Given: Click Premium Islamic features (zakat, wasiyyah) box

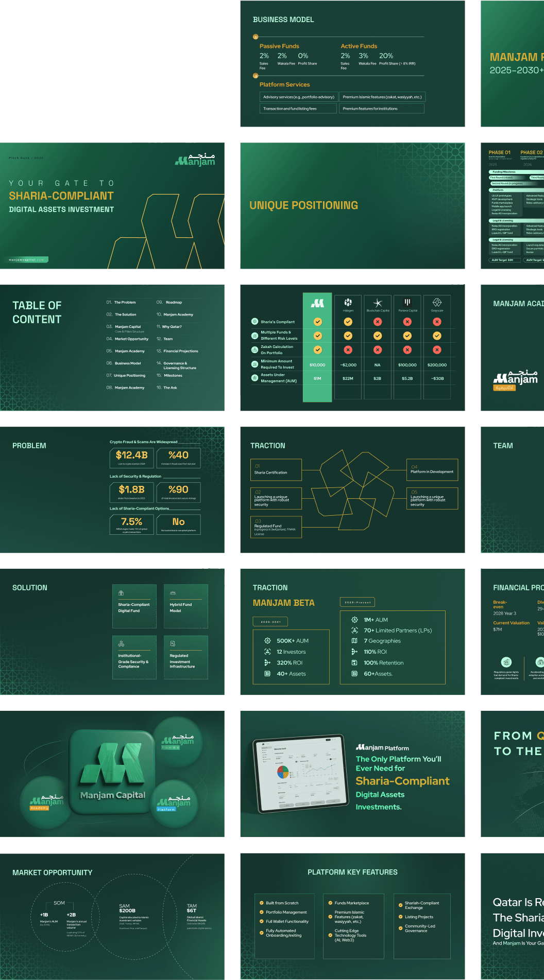Looking at the screenshot, I should (x=382, y=97).
